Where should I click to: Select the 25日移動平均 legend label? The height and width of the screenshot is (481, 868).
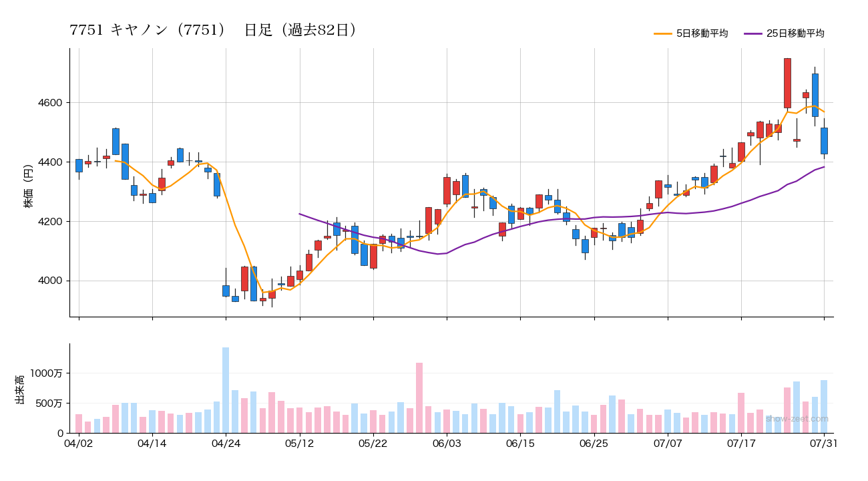[x=795, y=33]
